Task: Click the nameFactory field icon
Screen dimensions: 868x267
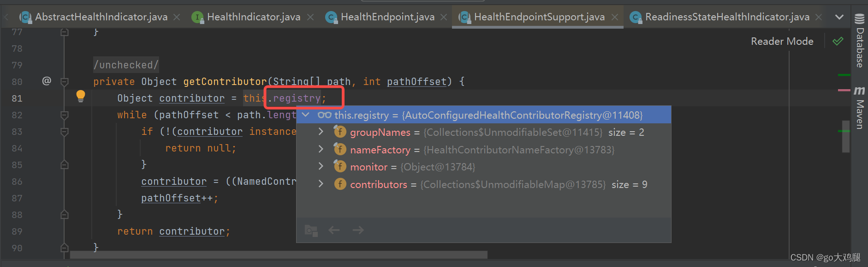Action: (340, 150)
